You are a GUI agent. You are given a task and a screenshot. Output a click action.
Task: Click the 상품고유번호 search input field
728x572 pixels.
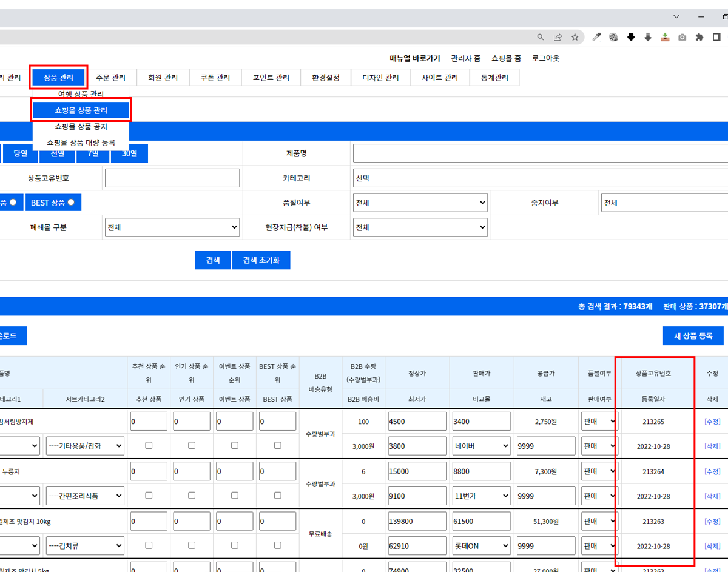tap(172, 178)
